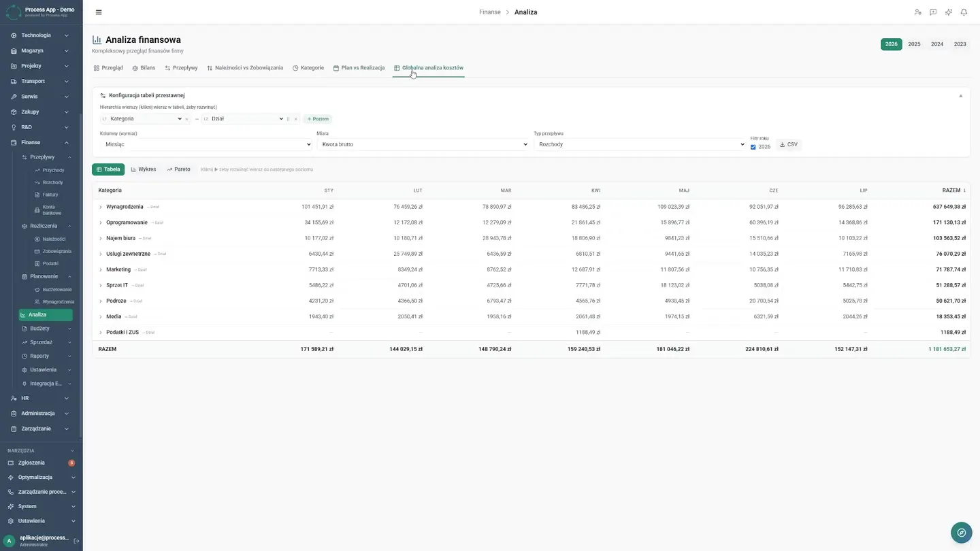The image size is (980, 551).
Task: Switch to the Bilans tab
Action: [x=144, y=68]
